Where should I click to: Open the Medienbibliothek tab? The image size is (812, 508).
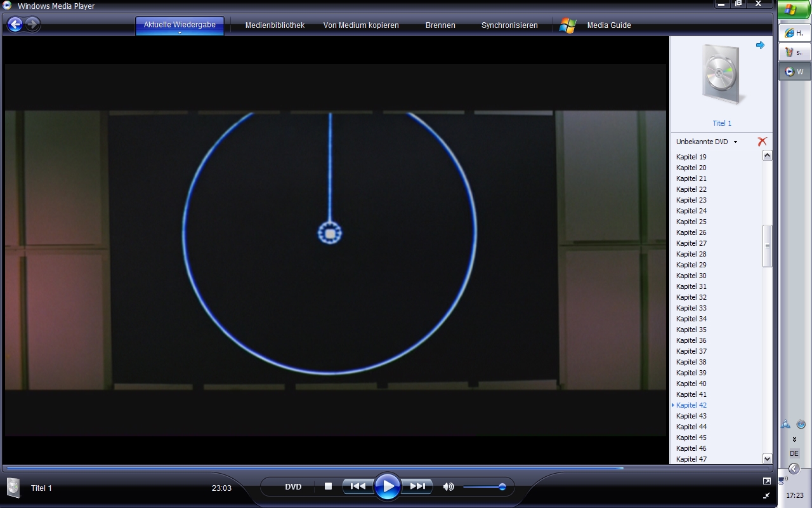[275, 25]
